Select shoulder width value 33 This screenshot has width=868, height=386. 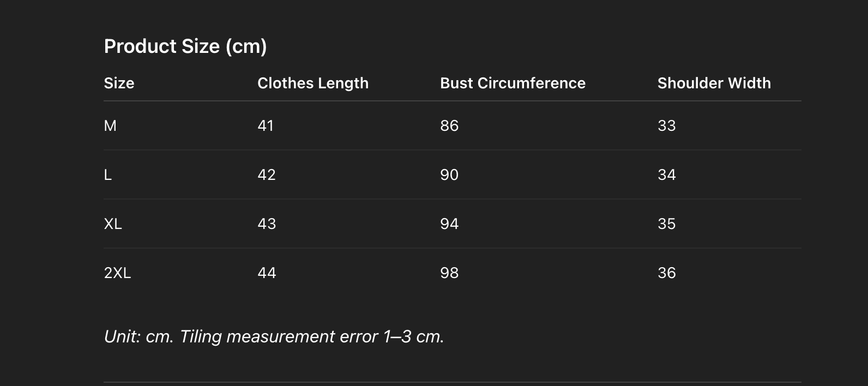click(x=666, y=126)
